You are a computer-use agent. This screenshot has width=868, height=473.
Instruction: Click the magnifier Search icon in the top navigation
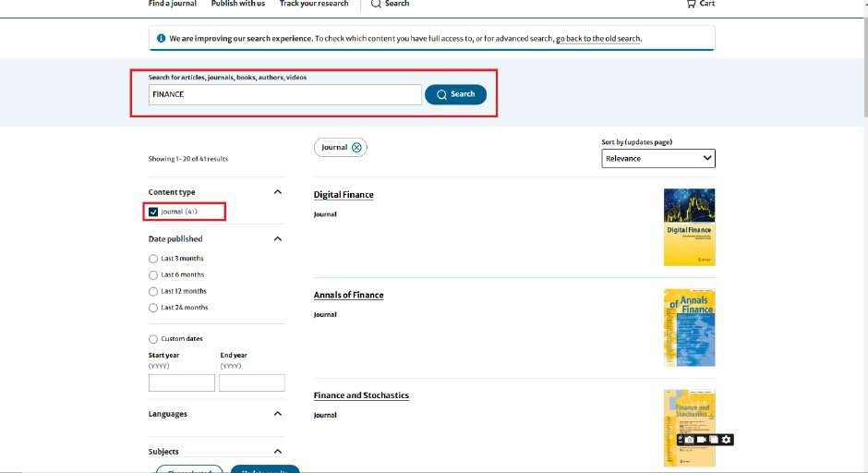(x=376, y=4)
